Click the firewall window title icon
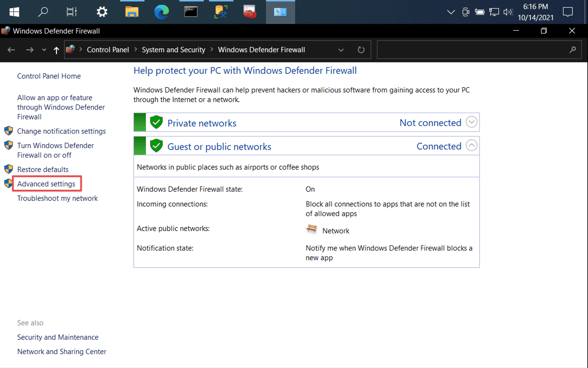This screenshot has width=588, height=368. point(6,31)
